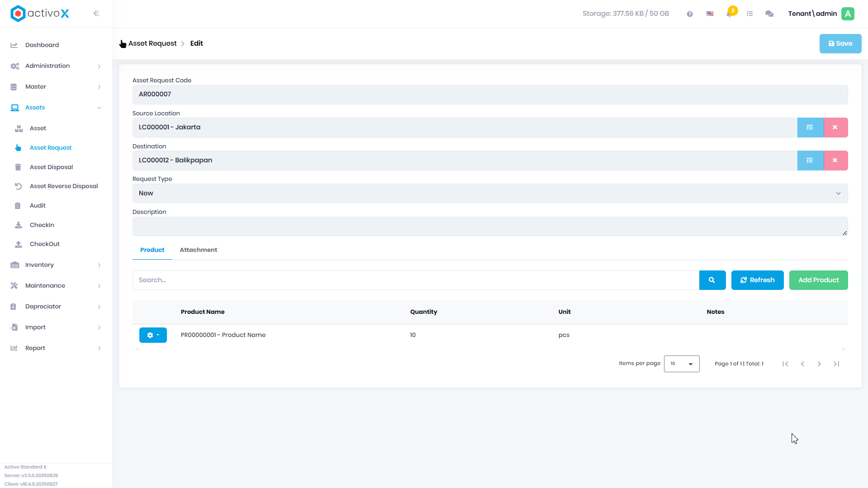Go to the next page
This screenshot has width=868, height=488.
tap(820, 364)
